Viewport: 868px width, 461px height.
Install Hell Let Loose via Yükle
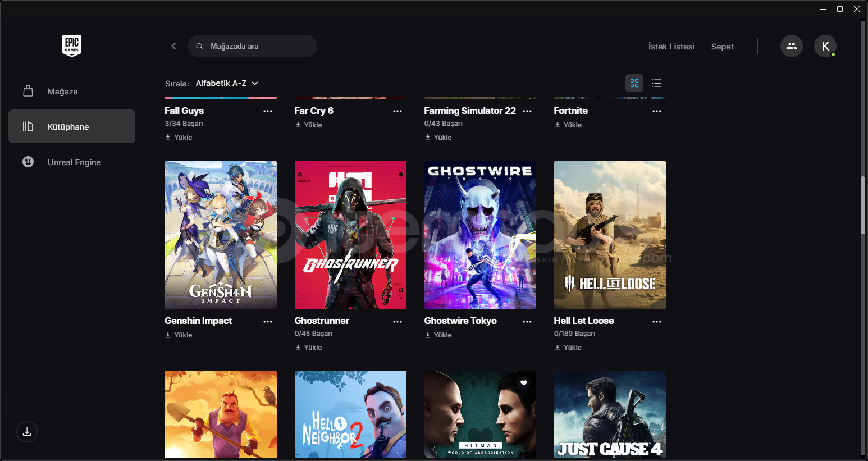coord(568,347)
